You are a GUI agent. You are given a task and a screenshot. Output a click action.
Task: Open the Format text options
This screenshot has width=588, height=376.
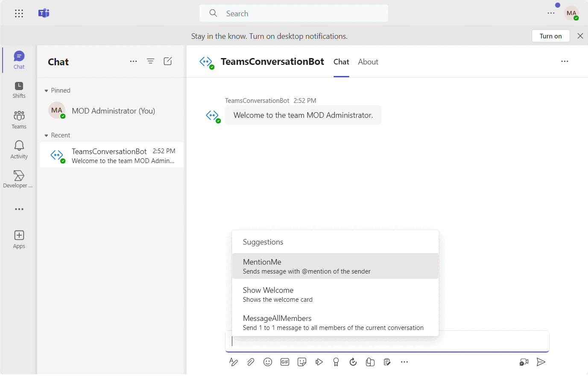click(234, 362)
